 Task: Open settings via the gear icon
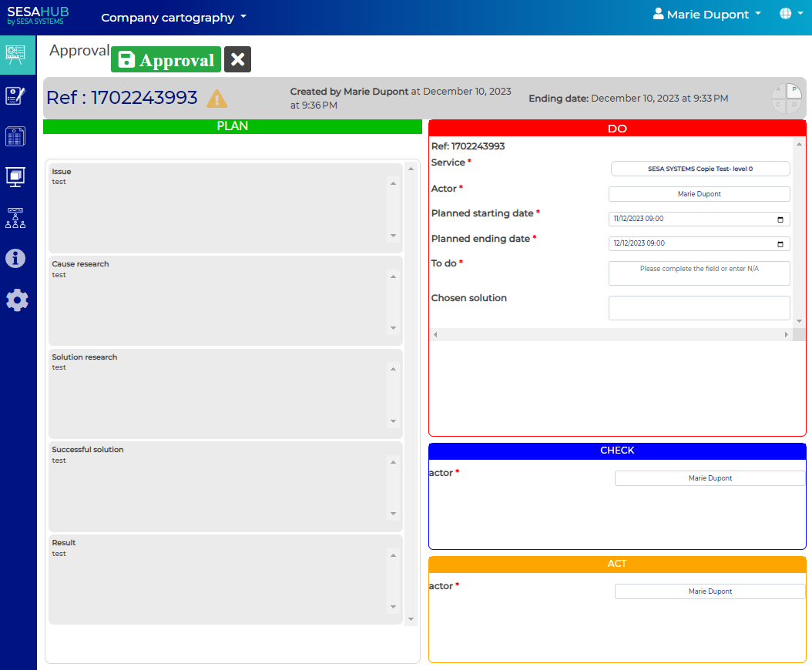(x=17, y=300)
